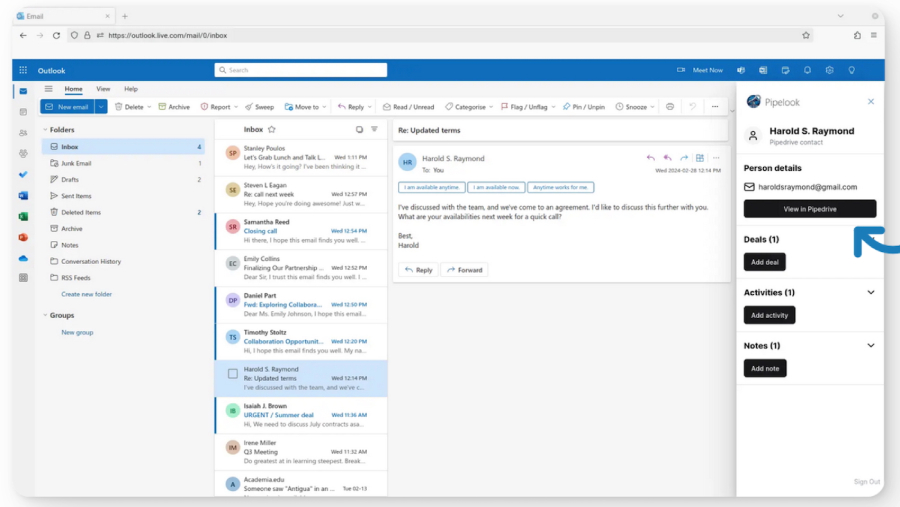Collapse the Folders section

tap(45, 130)
